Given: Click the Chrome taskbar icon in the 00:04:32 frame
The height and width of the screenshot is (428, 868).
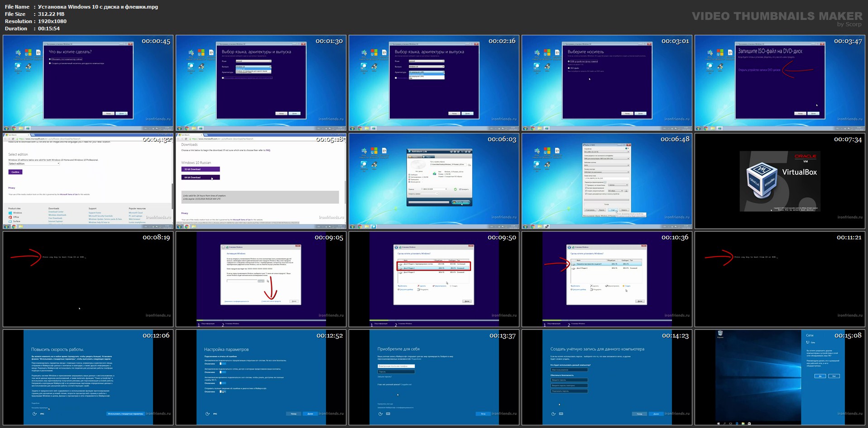Looking at the screenshot, I should tap(14, 227).
